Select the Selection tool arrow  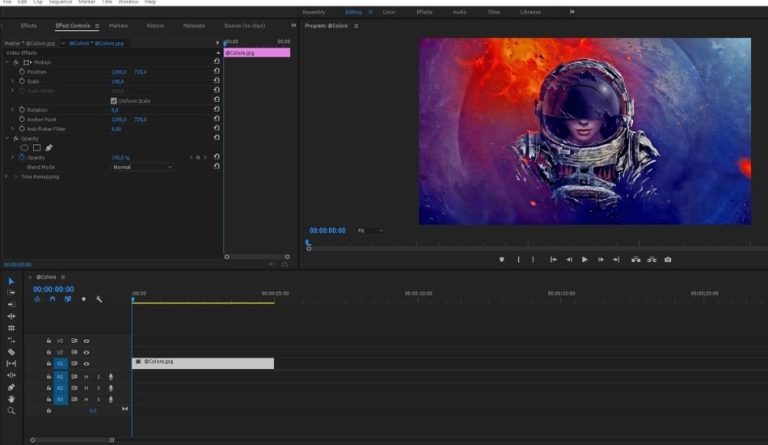[x=11, y=281]
